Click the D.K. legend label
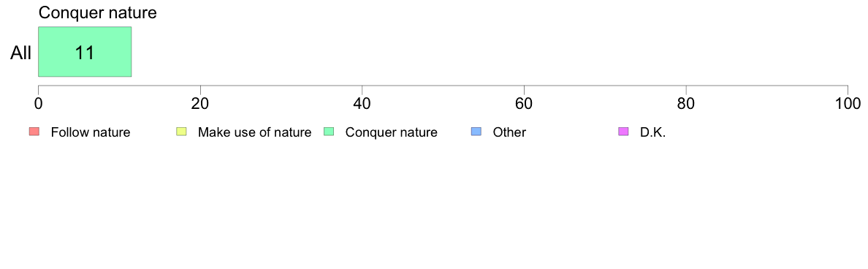This screenshot has width=868, height=269. [x=652, y=132]
